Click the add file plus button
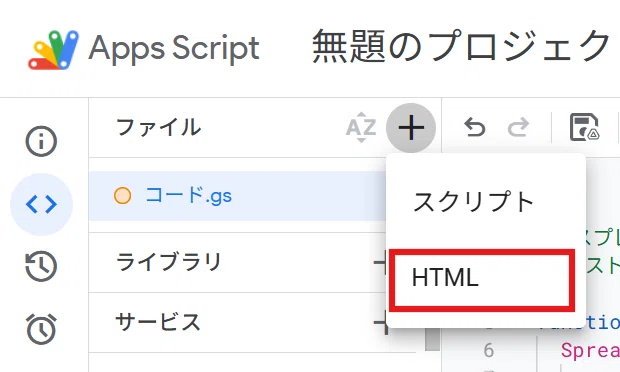The width and height of the screenshot is (620, 372). [411, 128]
